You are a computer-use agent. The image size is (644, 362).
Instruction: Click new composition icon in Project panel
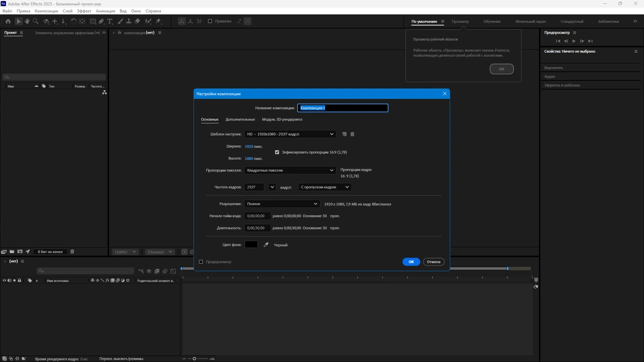point(20,252)
